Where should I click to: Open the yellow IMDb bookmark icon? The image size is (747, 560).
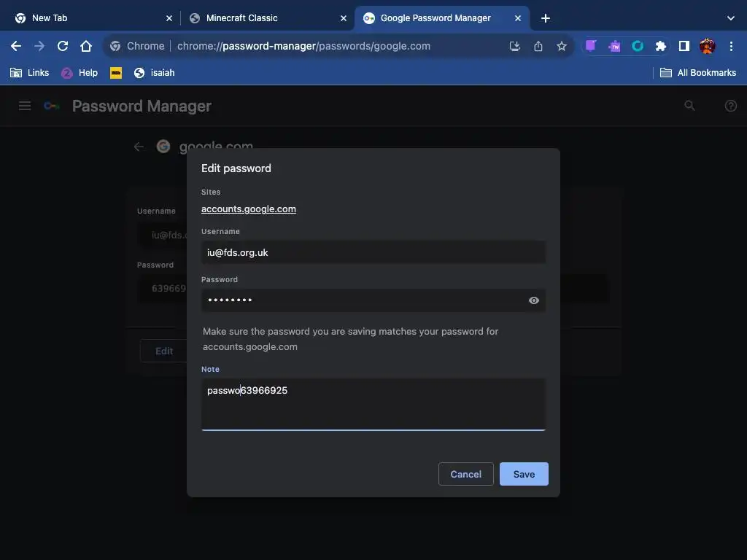point(116,73)
